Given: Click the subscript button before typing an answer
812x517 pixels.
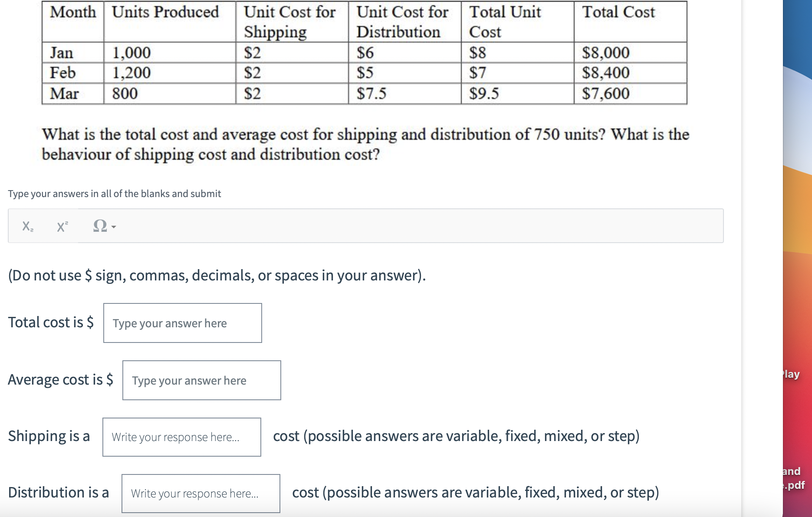Looking at the screenshot, I should coord(27,226).
